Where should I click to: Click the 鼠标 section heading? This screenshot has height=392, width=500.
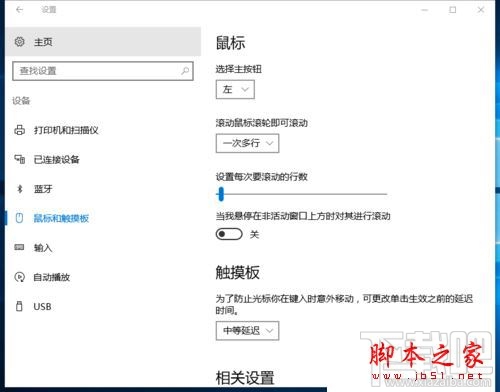point(231,43)
